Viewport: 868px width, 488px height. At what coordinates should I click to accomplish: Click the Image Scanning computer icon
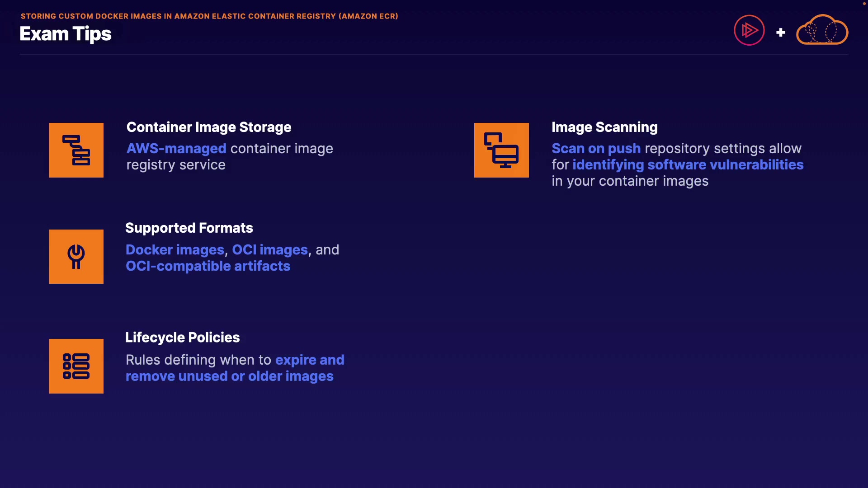501,150
